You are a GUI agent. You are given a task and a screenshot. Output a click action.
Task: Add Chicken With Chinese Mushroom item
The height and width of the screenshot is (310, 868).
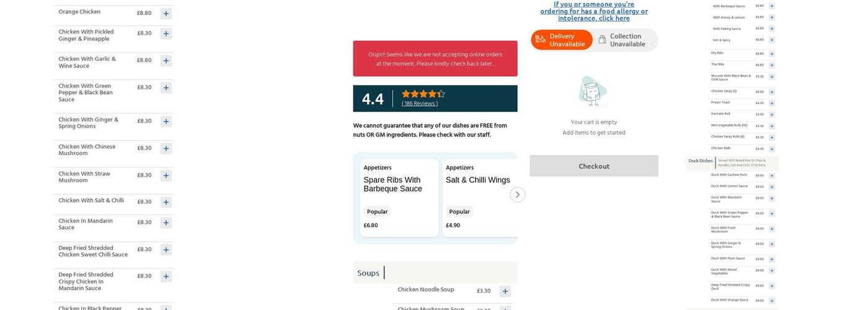[x=166, y=149]
